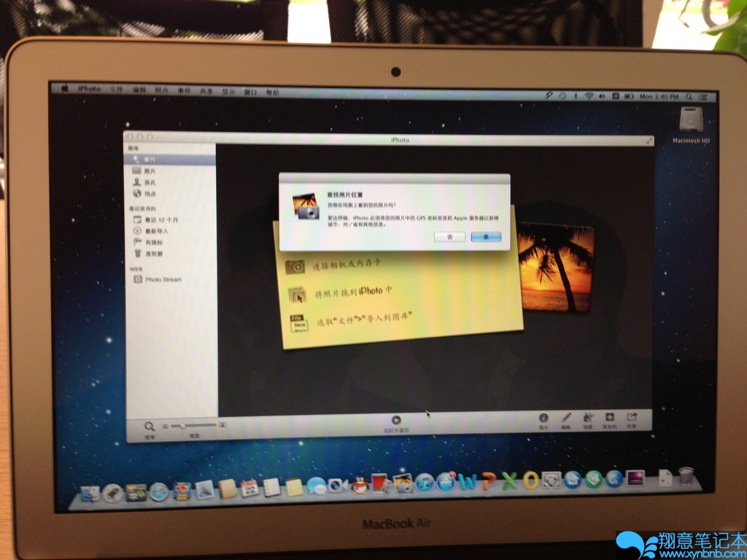Open iPhoto from the Dock
Image resolution: width=747 pixels, height=560 pixels.
pos(403,483)
